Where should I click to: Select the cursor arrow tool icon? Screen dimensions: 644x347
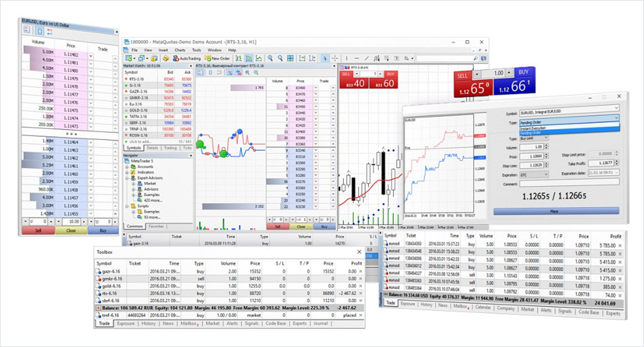(x=324, y=58)
